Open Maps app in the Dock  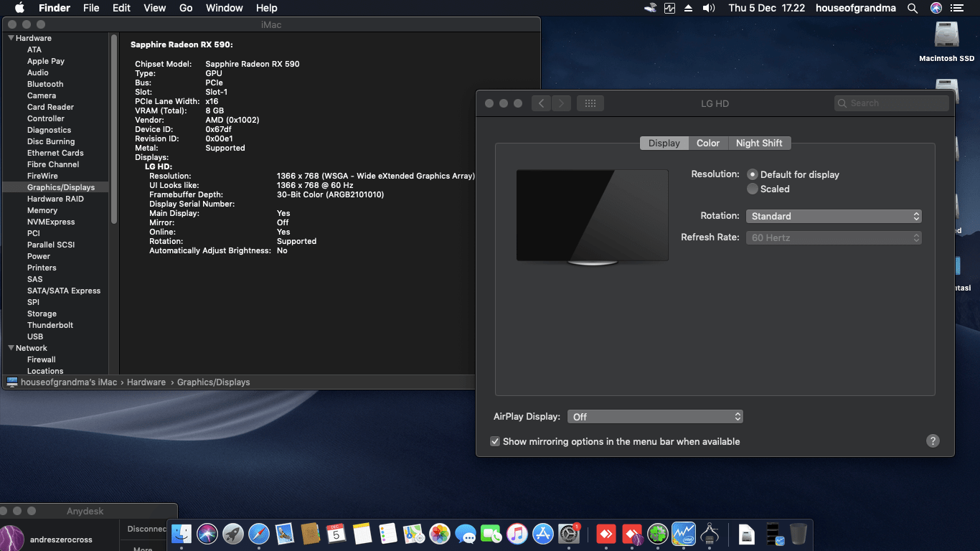click(414, 534)
